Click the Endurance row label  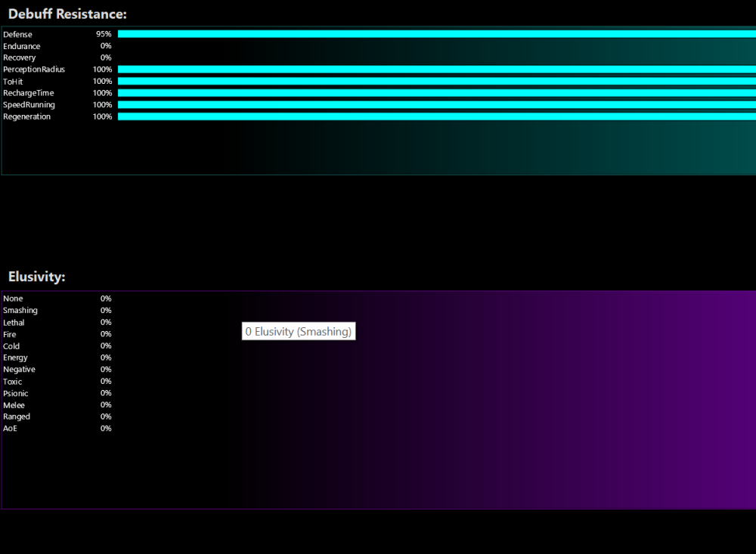pos(22,46)
